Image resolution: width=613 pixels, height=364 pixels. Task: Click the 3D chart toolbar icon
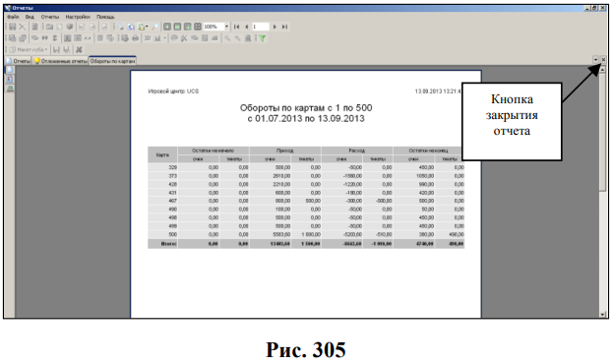click(148, 38)
